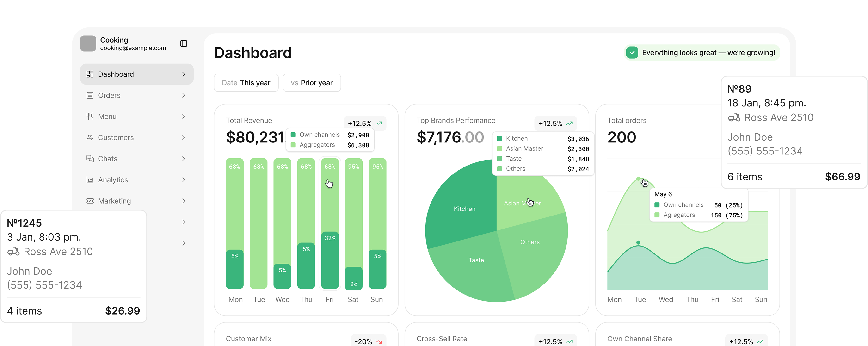This screenshot has height=346, width=868.
Task: Select the Analytics chart icon
Action: pos(90,179)
